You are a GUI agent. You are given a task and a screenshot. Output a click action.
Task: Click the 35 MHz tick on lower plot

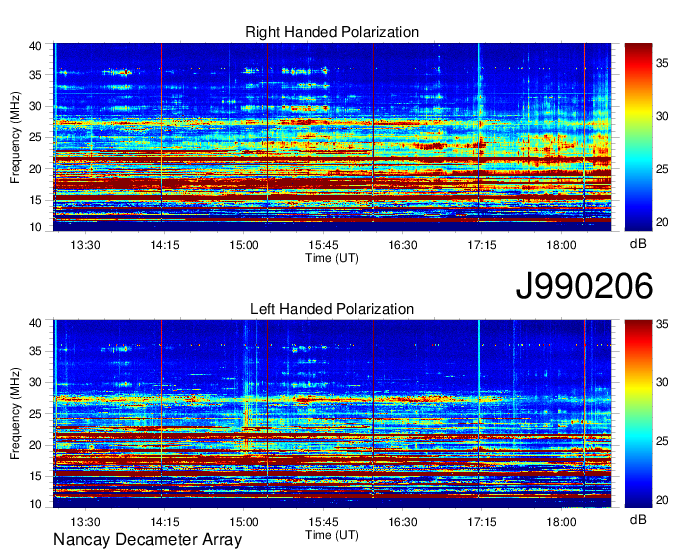point(35,351)
